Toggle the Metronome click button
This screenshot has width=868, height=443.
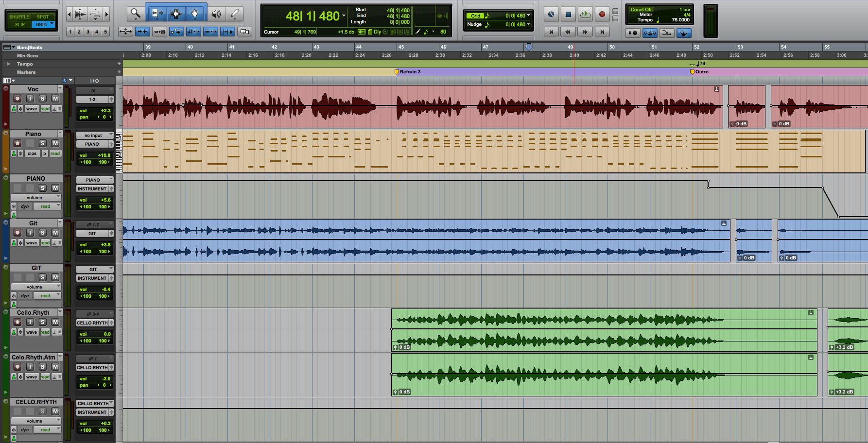(650, 33)
